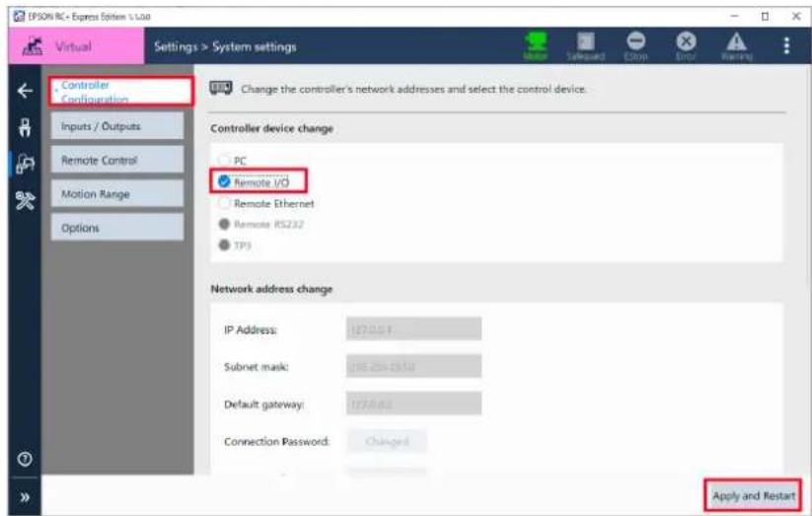Open the robot manipulator sidebar icon
This screenshot has height=516, width=812.
pyautogui.click(x=25, y=127)
